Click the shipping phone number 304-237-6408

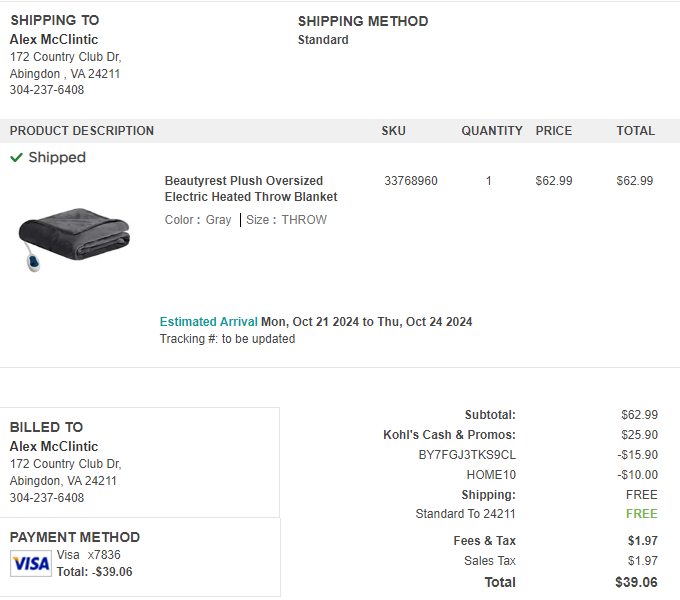coord(47,90)
